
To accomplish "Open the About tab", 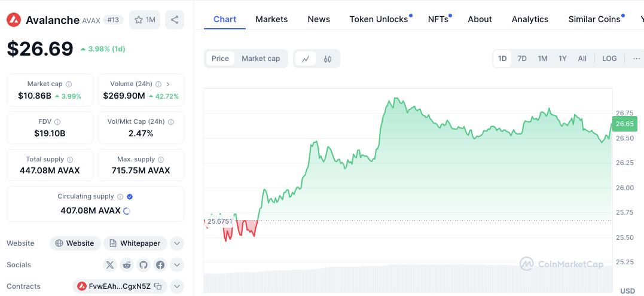I will coord(480,19).
